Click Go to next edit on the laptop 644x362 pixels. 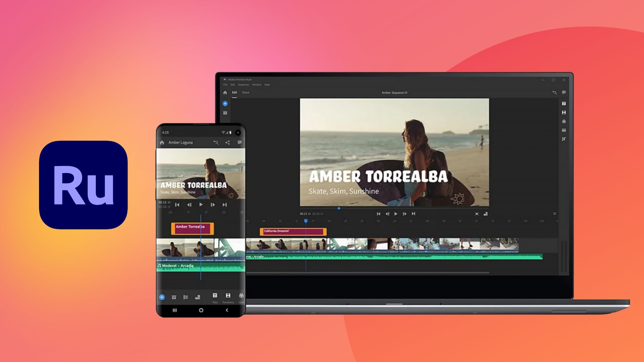coord(413,214)
